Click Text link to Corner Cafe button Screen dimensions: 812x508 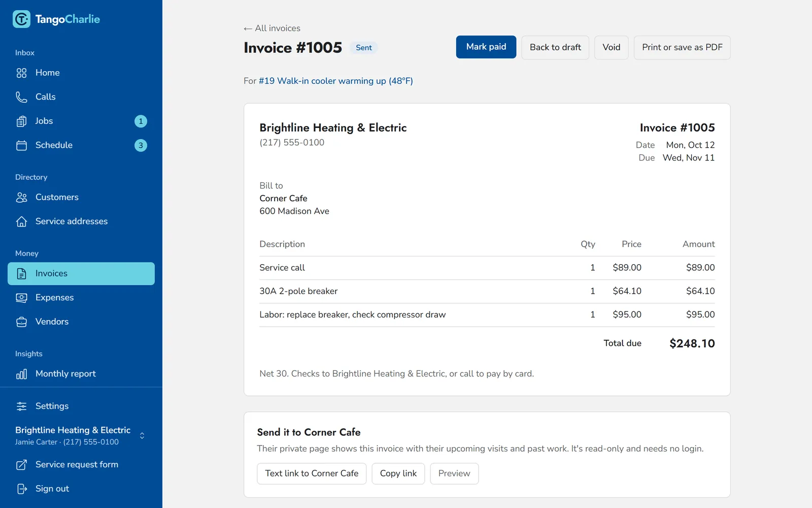click(x=312, y=473)
